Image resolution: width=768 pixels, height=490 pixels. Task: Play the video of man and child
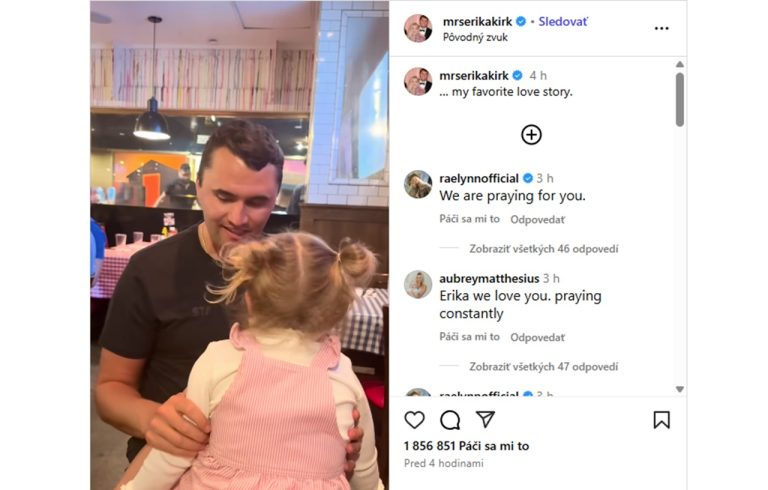pyautogui.click(x=240, y=245)
